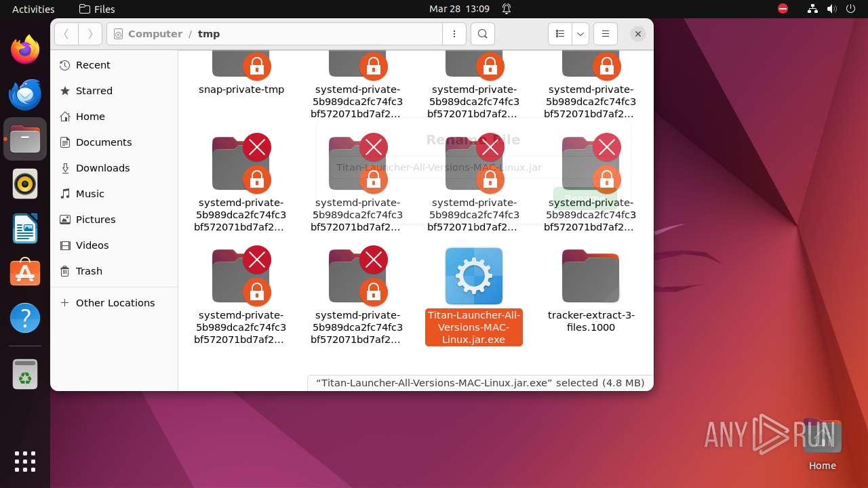This screenshot has height=488, width=868.
Task: Open Pictures in the sidebar
Action: click(114, 220)
